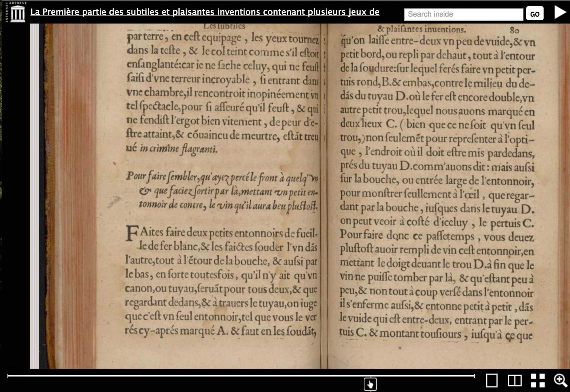Open the book title link

click(x=205, y=12)
